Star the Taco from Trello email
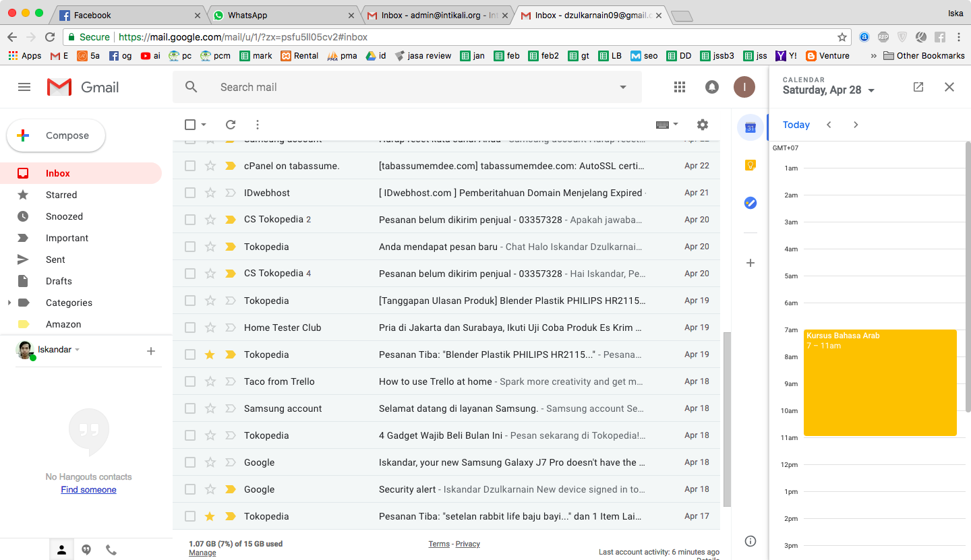This screenshot has height=560, width=971. 210,381
